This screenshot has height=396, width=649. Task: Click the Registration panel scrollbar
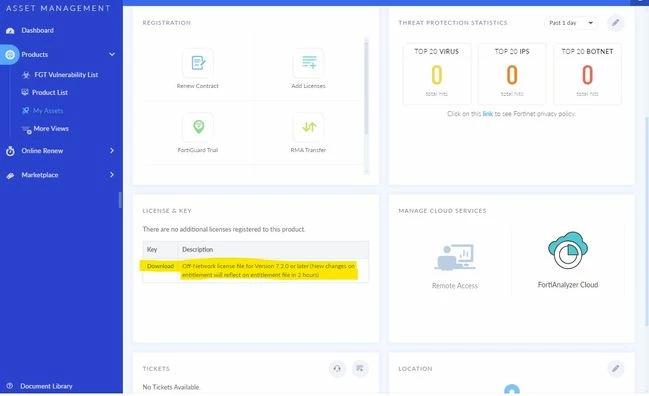coord(366,87)
